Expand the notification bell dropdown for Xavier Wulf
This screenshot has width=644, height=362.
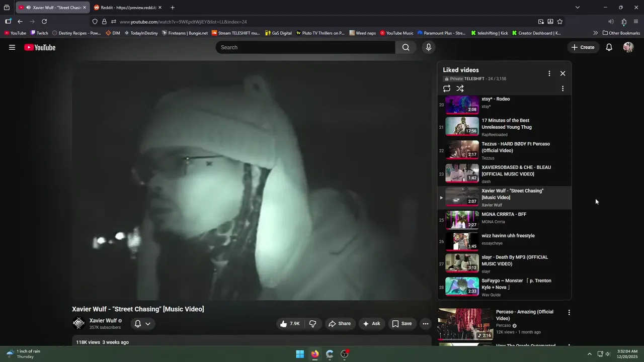point(148,324)
